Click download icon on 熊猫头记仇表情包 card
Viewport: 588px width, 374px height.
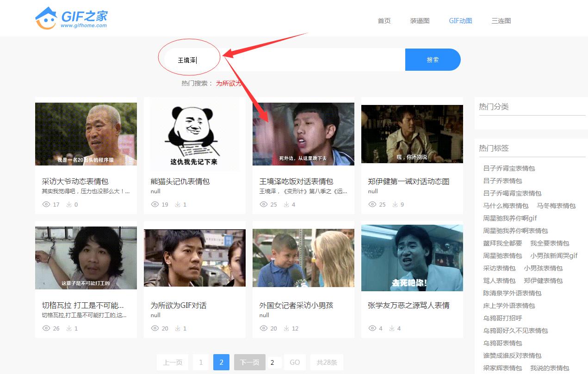177,204
